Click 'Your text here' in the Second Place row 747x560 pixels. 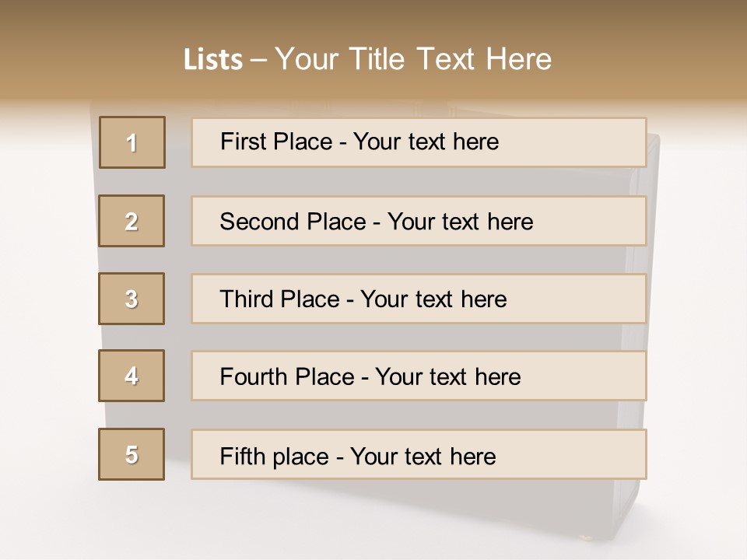pyautogui.click(x=460, y=222)
